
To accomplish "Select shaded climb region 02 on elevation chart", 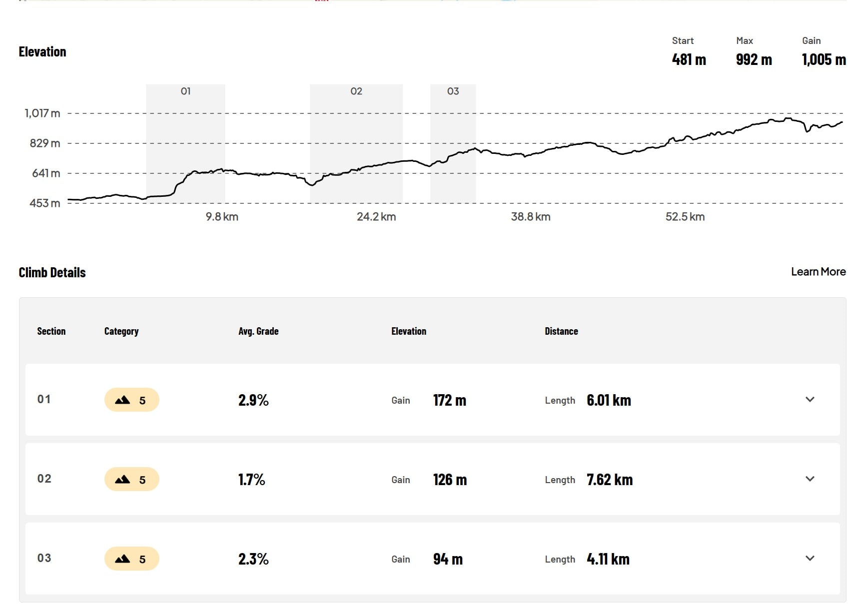I will [x=356, y=143].
